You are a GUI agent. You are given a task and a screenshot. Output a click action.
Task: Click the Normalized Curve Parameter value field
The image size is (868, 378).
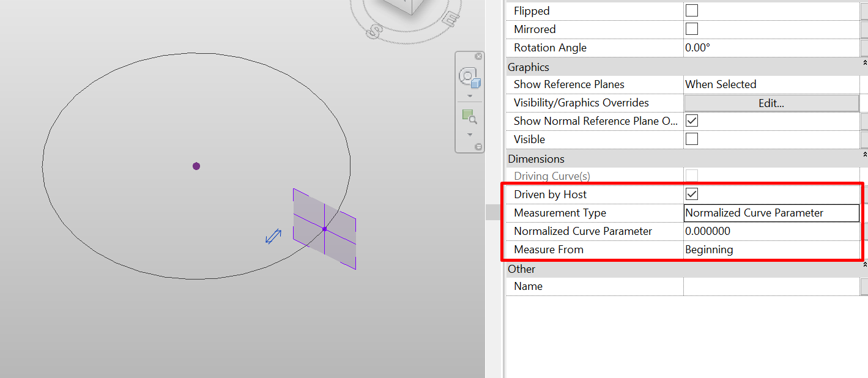[771, 231]
